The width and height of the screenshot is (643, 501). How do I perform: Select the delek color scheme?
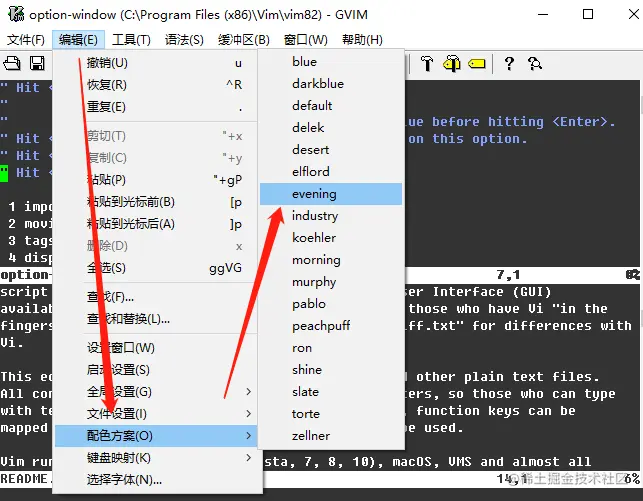331,128
